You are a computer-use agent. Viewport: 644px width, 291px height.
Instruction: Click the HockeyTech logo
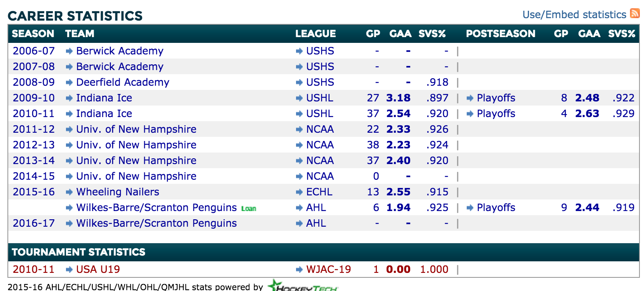tap(303, 286)
